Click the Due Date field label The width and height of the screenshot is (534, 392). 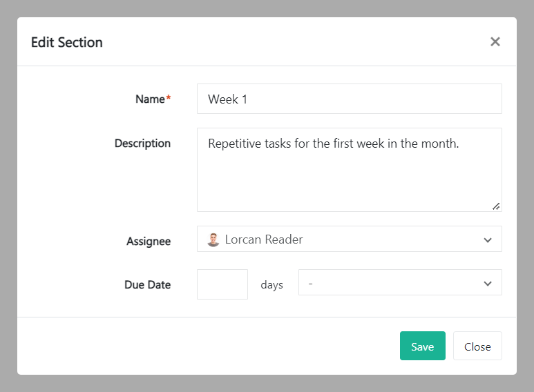pos(147,284)
